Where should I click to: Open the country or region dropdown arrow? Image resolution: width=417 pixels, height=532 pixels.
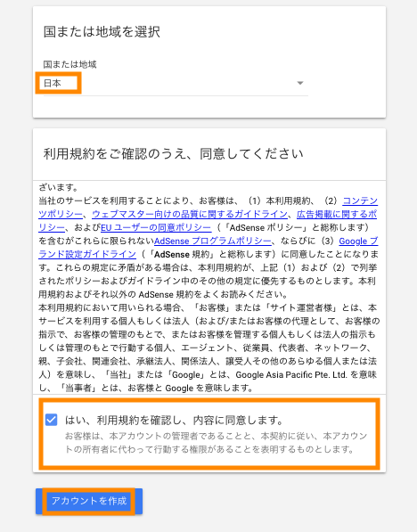pyautogui.click(x=300, y=83)
